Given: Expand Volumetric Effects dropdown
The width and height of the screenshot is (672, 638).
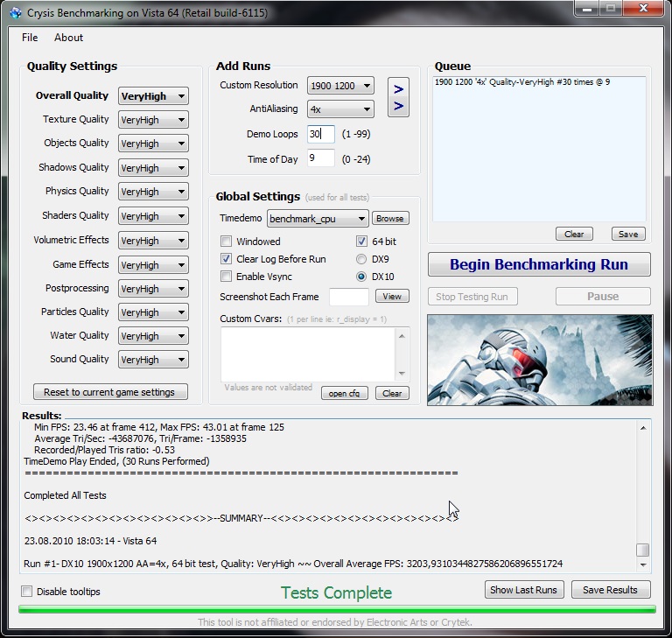Looking at the screenshot, I should point(153,240).
